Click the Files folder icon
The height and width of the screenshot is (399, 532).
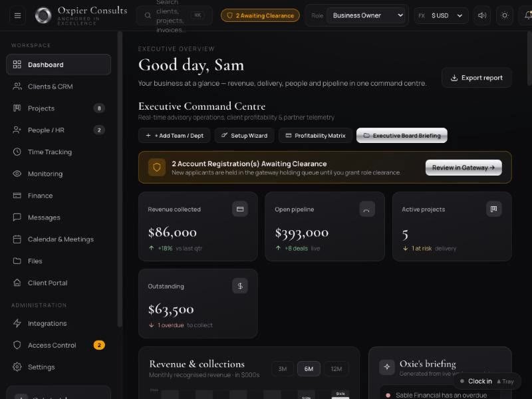click(x=17, y=261)
